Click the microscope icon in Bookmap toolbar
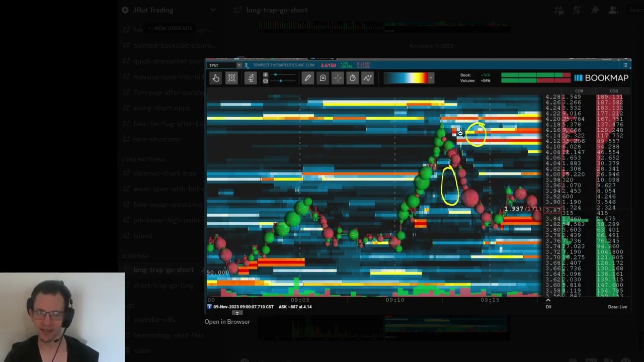Image resolution: width=644 pixels, height=362 pixels. [251, 78]
